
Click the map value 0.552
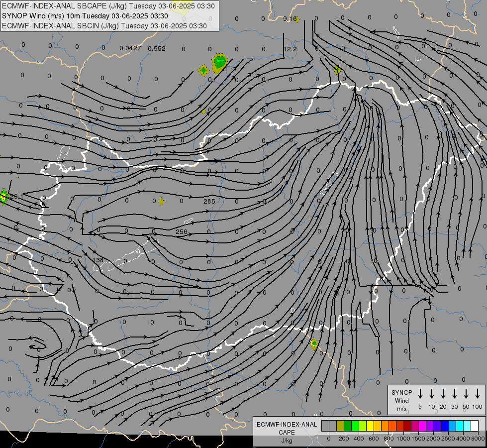click(157, 48)
